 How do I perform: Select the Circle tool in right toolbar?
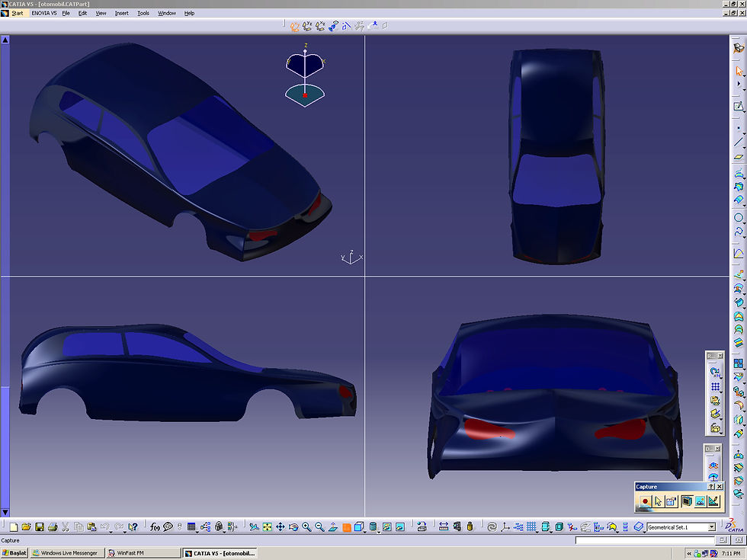point(739,218)
